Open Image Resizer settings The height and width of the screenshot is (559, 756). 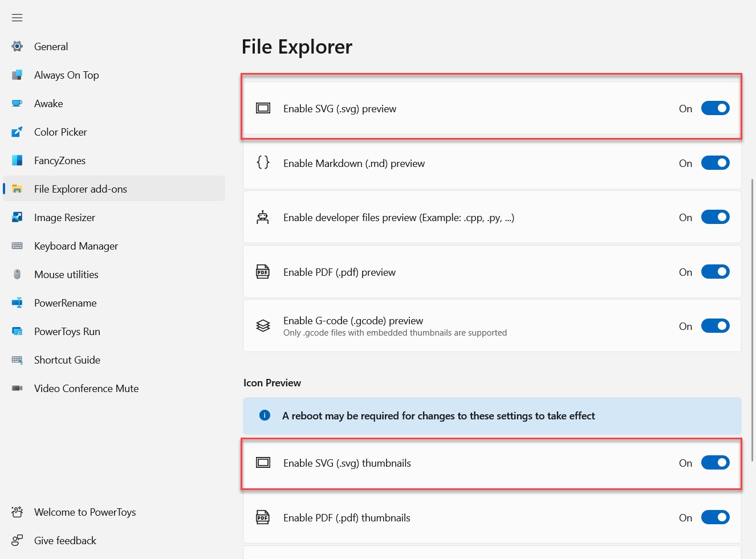point(114,217)
